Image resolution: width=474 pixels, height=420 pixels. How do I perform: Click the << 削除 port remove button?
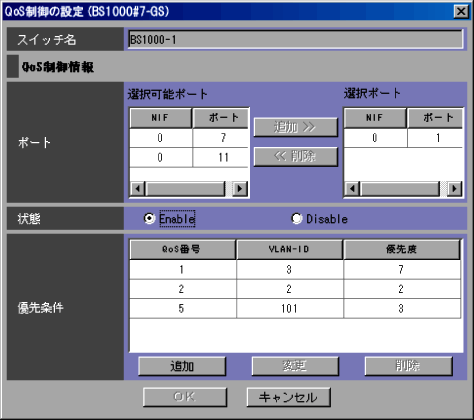[x=296, y=156]
